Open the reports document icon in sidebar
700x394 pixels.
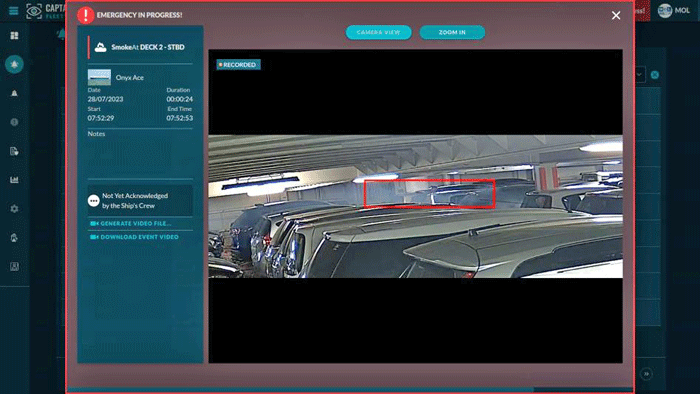click(x=14, y=151)
